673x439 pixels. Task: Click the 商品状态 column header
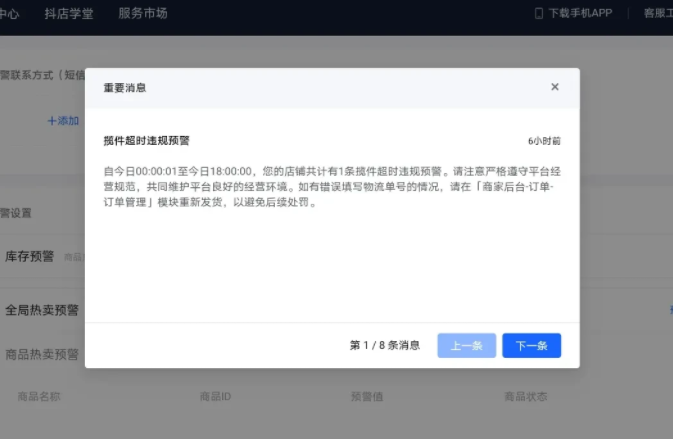(526, 397)
